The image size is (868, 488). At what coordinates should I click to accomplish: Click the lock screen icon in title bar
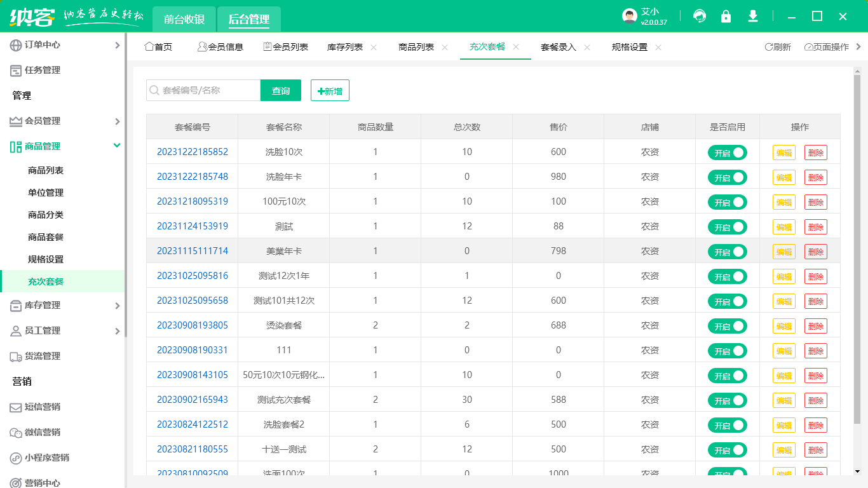[x=726, y=16]
